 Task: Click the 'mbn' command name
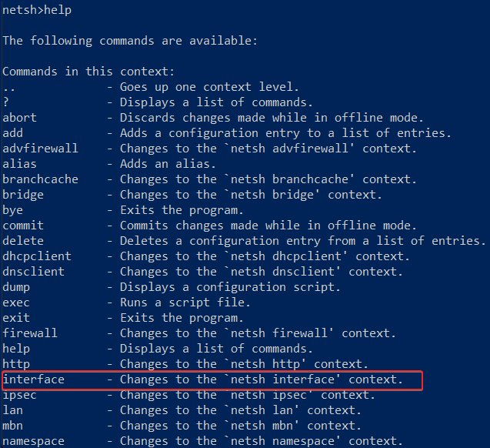point(13,426)
